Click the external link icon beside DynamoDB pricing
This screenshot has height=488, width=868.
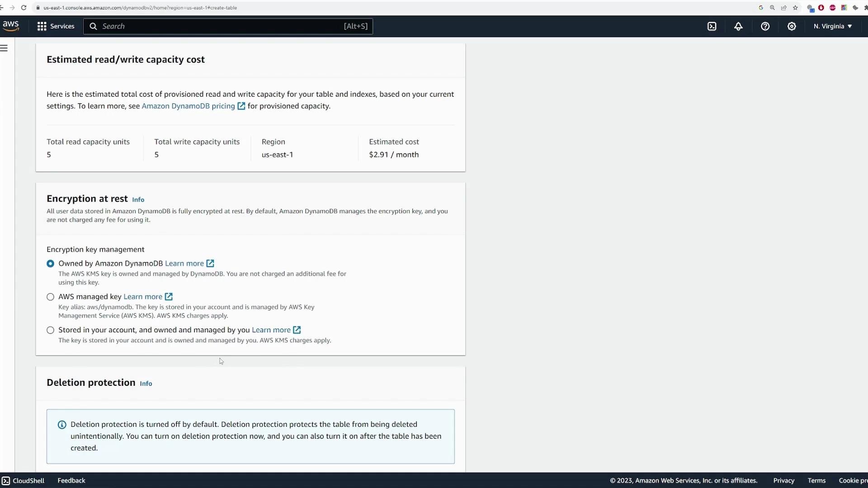click(241, 106)
